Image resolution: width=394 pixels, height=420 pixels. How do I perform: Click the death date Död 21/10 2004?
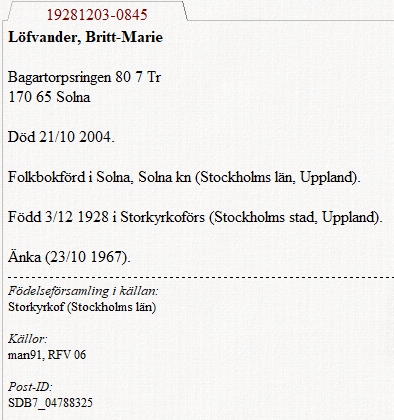click(61, 137)
